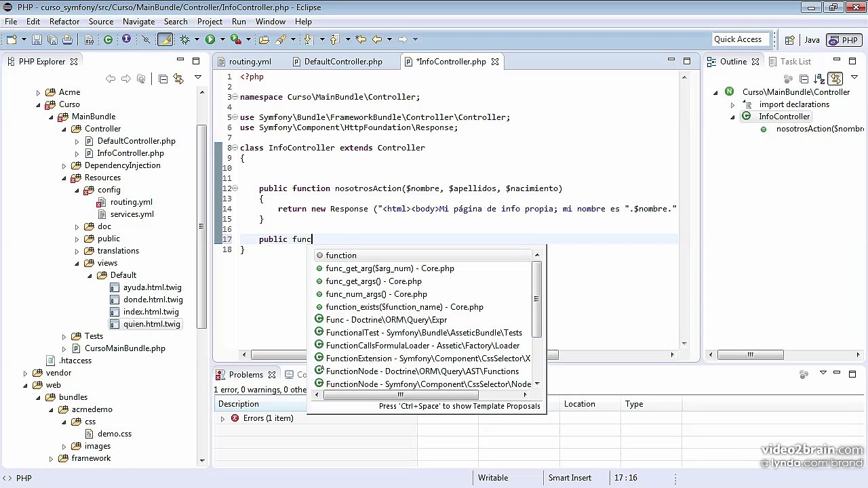Image resolution: width=868 pixels, height=488 pixels.
Task: Click the Search flashlight icon
Action: [281, 40]
